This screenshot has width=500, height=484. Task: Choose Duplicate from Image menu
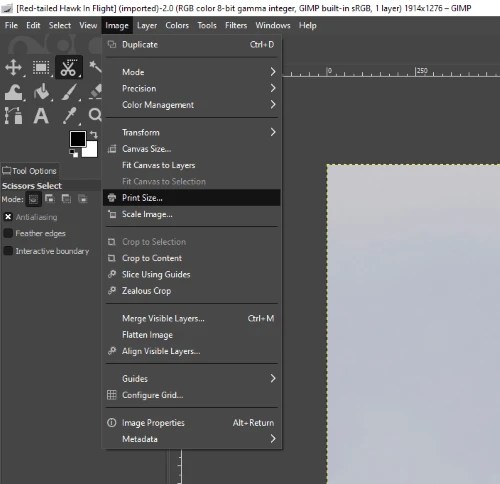click(x=191, y=44)
